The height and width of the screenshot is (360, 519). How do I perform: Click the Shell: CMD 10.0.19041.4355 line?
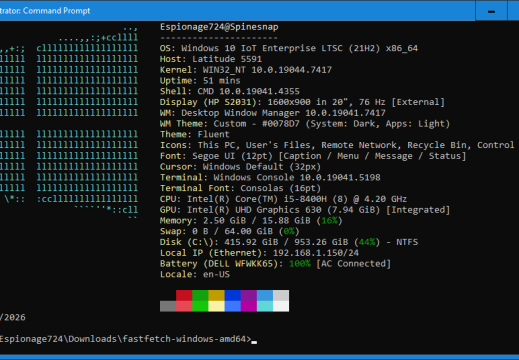[230, 91]
